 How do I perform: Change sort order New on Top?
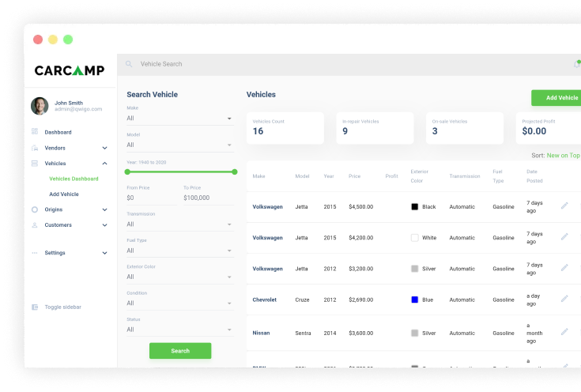[563, 155]
